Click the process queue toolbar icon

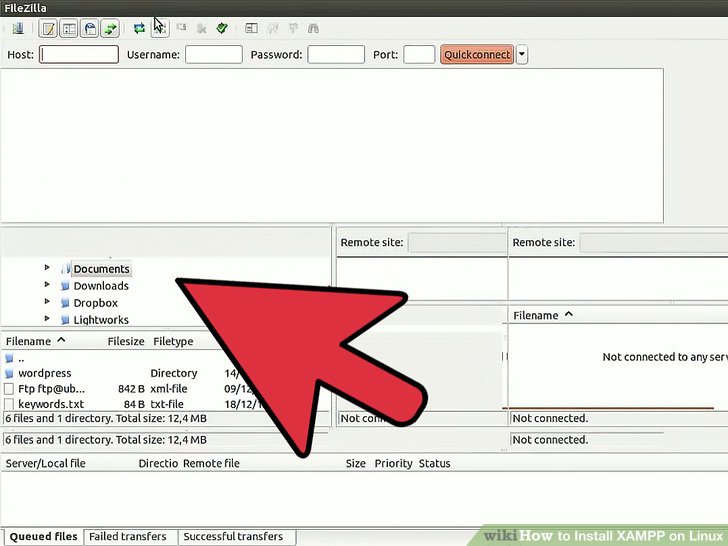tap(159, 29)
